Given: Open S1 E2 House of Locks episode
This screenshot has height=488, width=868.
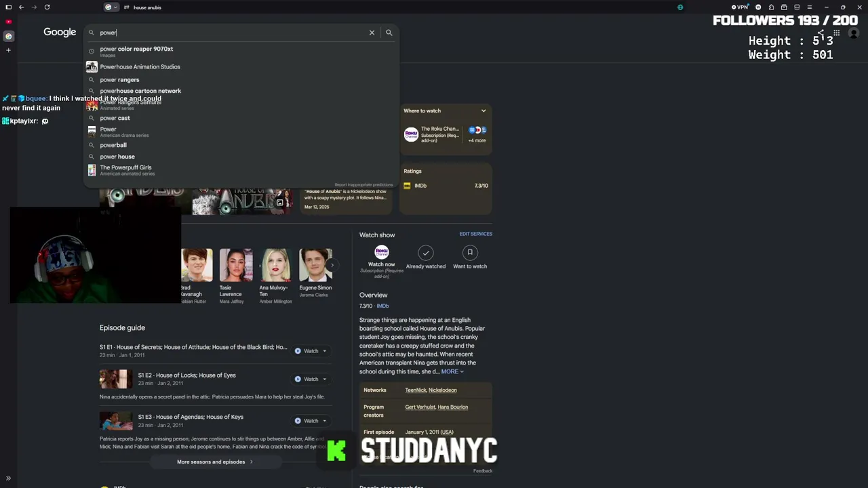Looking at the screenshot, I should tap(187, 375).
